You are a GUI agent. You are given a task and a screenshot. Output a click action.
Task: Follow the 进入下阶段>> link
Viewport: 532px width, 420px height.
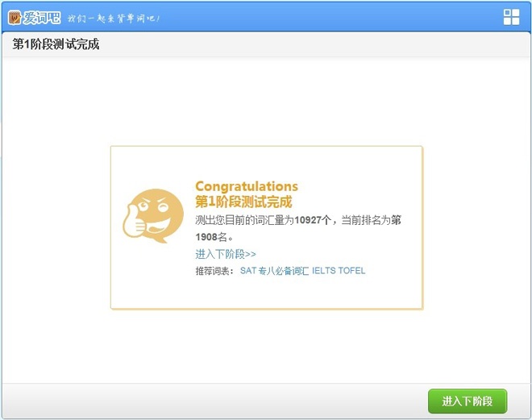point(225,254)
